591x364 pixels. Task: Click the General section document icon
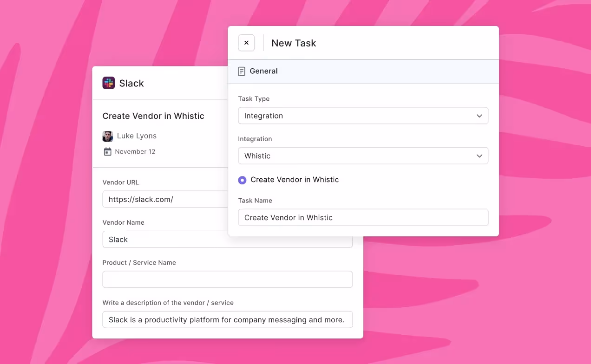[x=242, y=71]
